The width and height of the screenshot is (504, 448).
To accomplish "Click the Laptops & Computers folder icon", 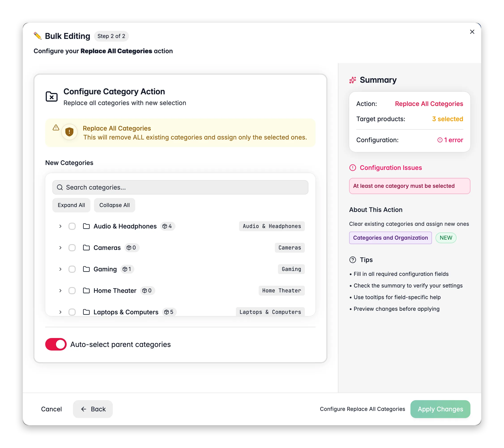I will point(86,312).
